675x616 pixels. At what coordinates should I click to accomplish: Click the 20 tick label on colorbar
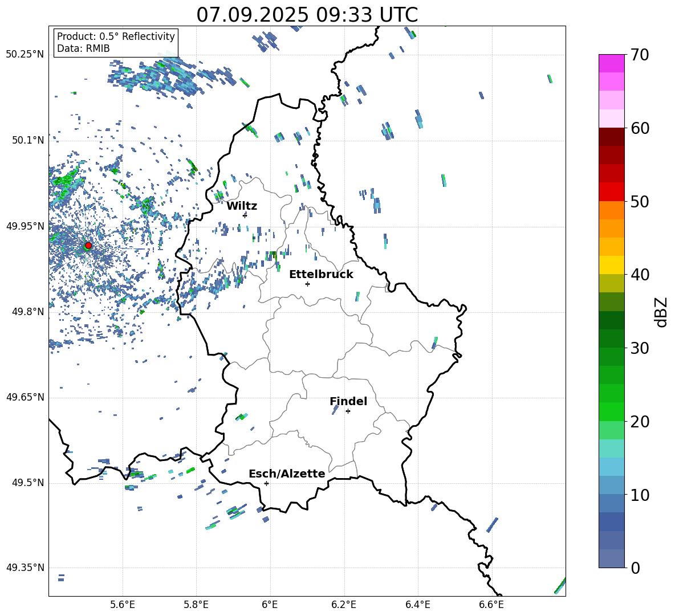point(640,422)
